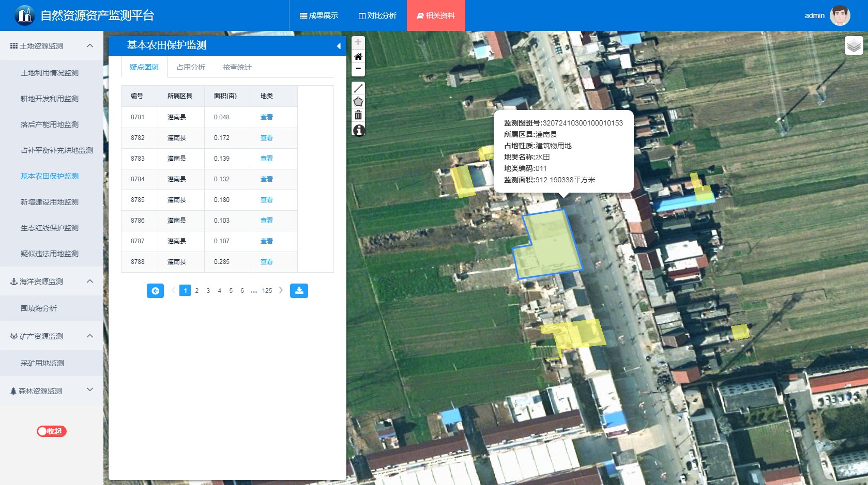Activate the info identify tool

click(x=358, y=130)
